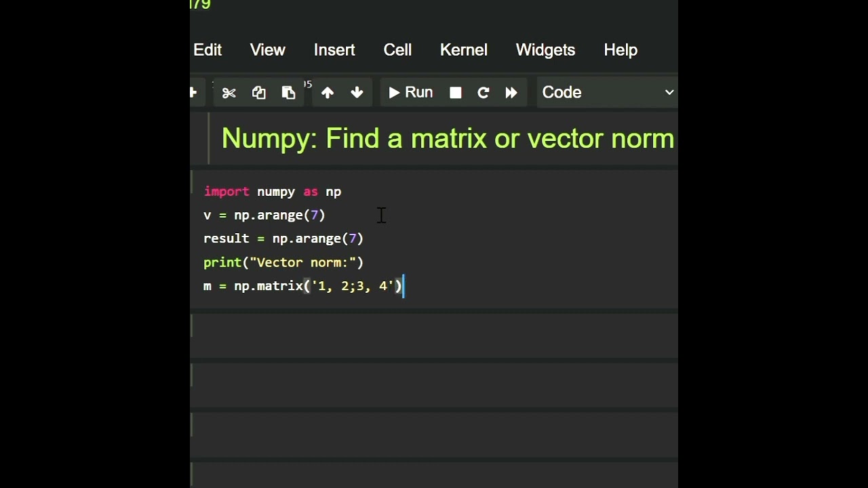The image size is (868, 488).
Task: Click the Numpy heading markdown cell
Action: [448, 139]
